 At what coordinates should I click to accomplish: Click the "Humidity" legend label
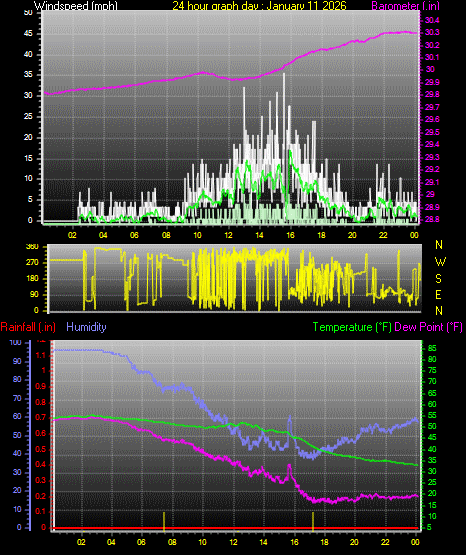[86, 326]
